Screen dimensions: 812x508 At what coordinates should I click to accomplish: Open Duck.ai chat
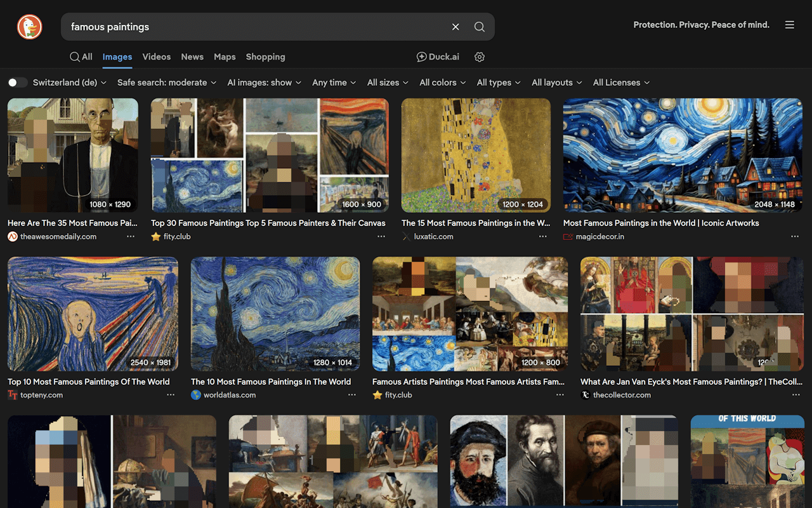[x=438, y=57]
